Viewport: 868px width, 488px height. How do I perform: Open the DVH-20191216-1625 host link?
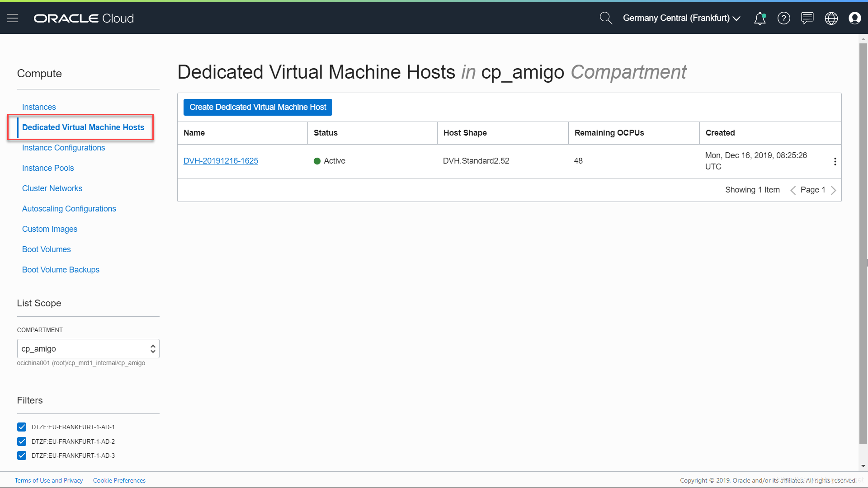click(x=221, y=161)
